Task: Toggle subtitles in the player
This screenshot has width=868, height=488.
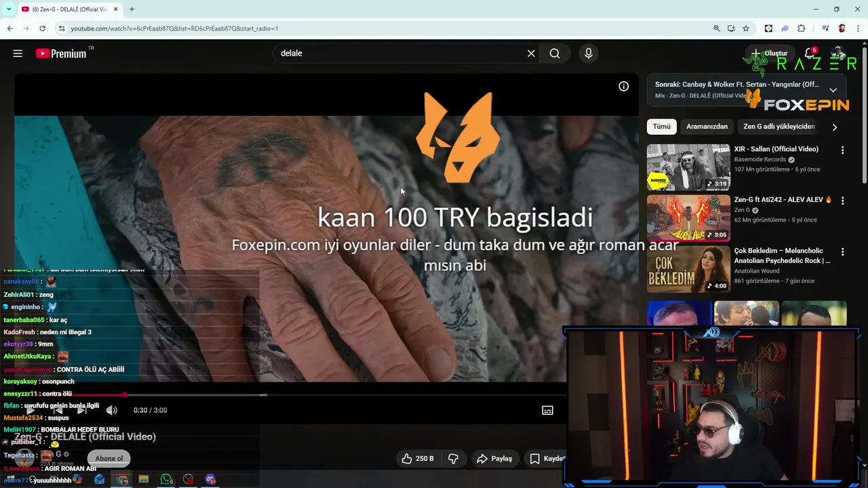Action: tap(547, 410)
